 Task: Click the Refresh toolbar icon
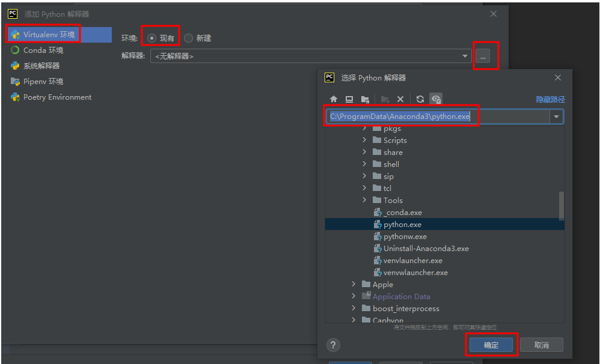click(420, 99)
